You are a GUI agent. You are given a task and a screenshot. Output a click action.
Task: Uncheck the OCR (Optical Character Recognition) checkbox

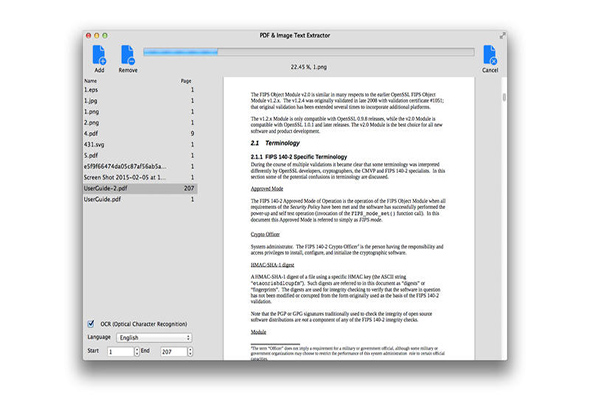pos(91,324)
